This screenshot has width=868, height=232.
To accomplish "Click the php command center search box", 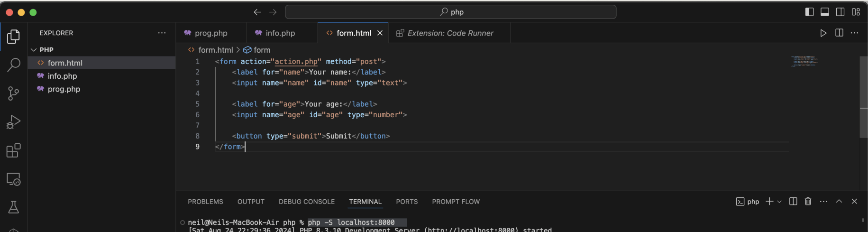I will point(450,12).
